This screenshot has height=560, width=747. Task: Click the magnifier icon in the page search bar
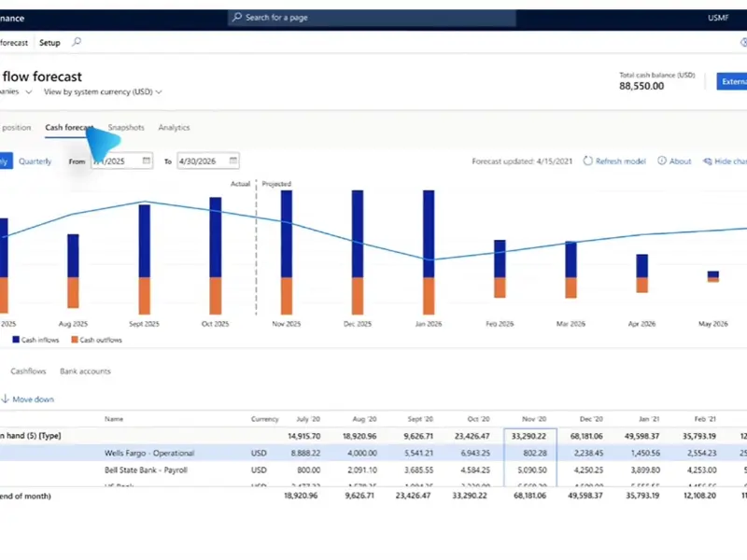click(237, 18)
